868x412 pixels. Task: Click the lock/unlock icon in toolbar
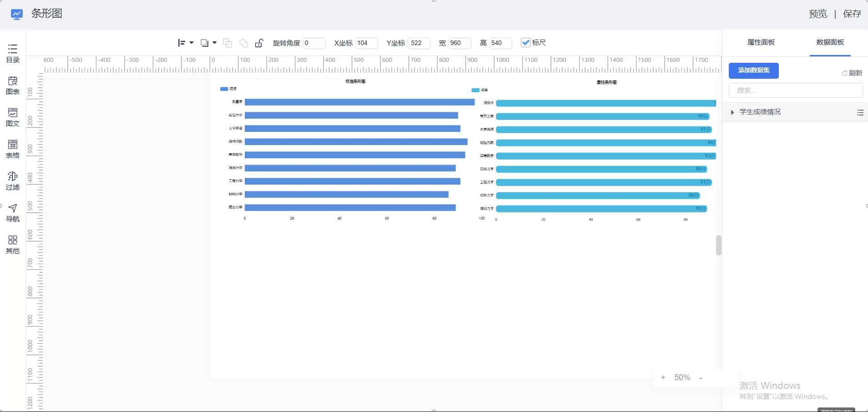(259, 43)
